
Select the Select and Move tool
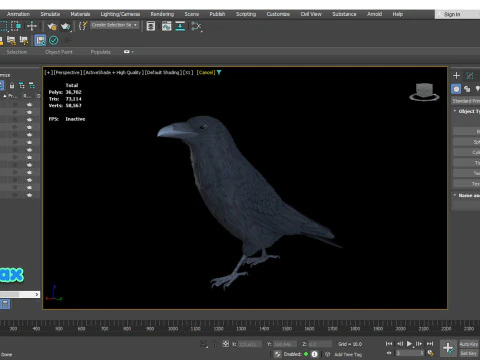pyautogui.click(x=32, y=26)
